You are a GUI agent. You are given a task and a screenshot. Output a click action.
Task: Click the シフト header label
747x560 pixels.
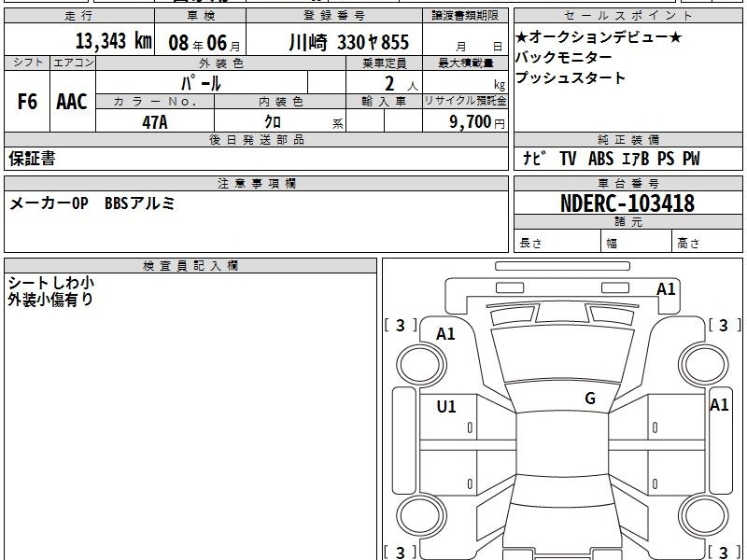[28, 63]
